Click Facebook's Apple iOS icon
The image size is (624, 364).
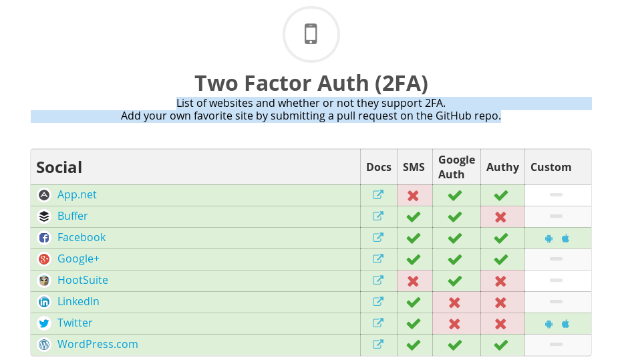[x=565, y=238]
